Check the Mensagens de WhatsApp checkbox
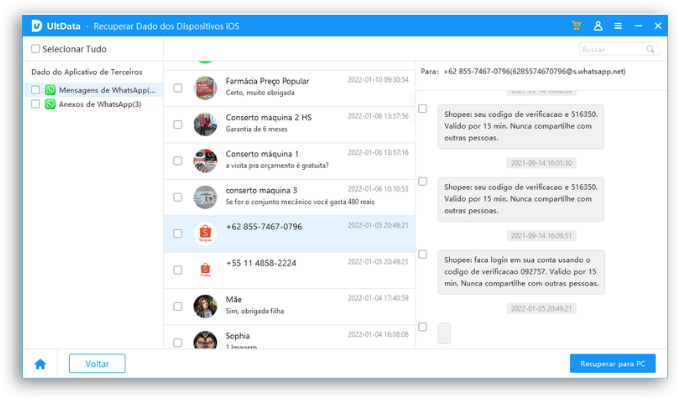 click(36, 90)
